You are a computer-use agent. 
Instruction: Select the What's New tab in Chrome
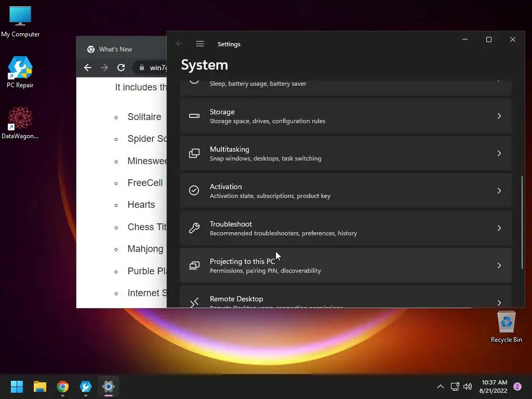[x=115, y=49]
